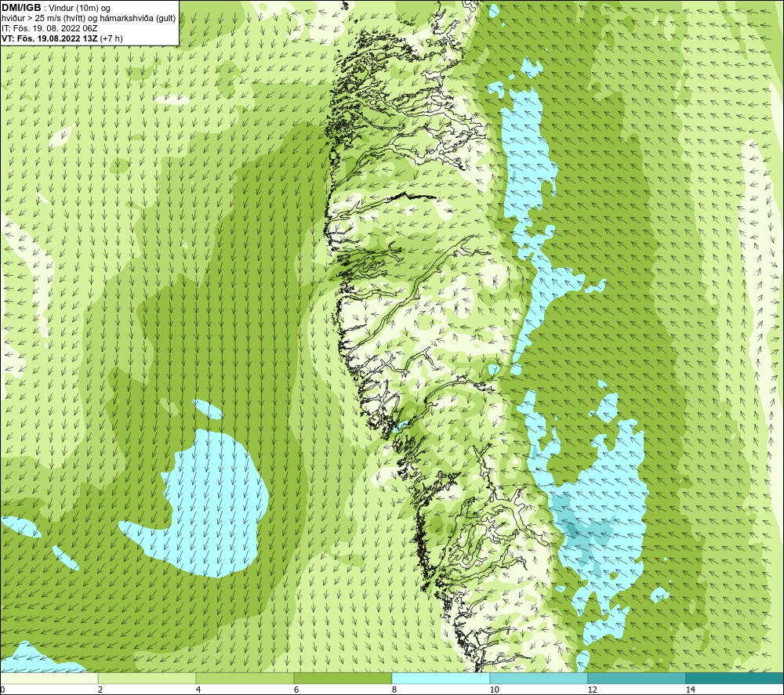Select the 6–8 m/s darker green color segment
This screenshot has width=784, height=695.
click(x=343, y=679)
